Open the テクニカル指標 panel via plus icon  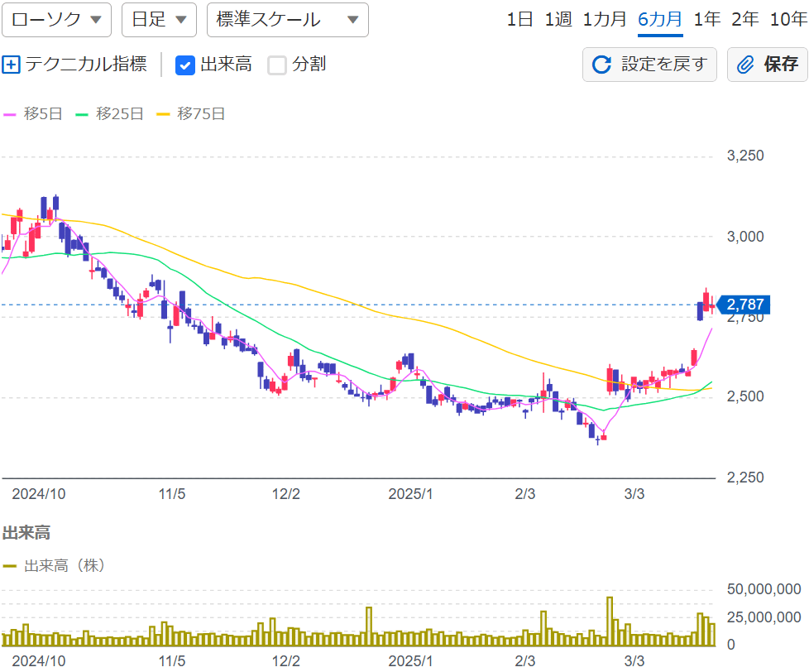click(13, 65)
